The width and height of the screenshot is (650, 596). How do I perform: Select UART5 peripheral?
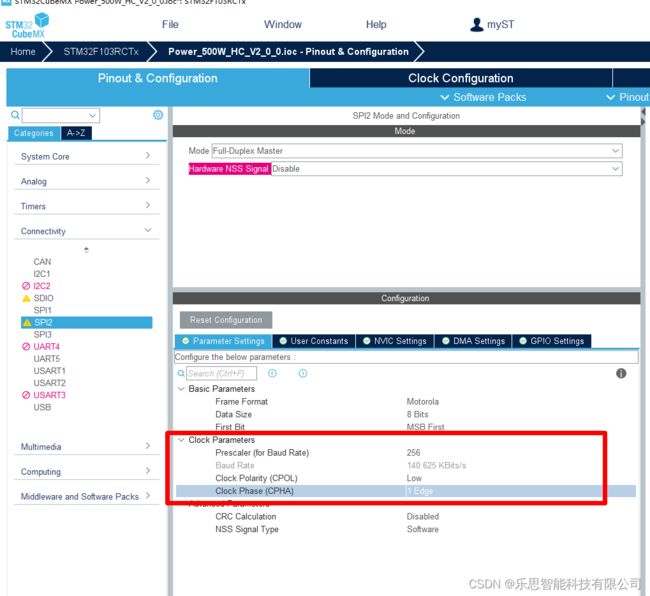pos(46,359)
